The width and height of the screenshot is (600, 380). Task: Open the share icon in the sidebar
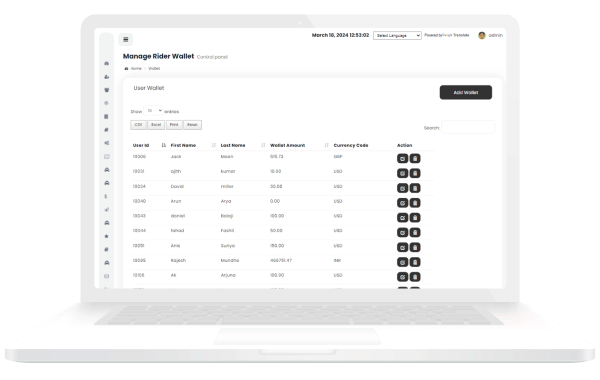[107, 143]
